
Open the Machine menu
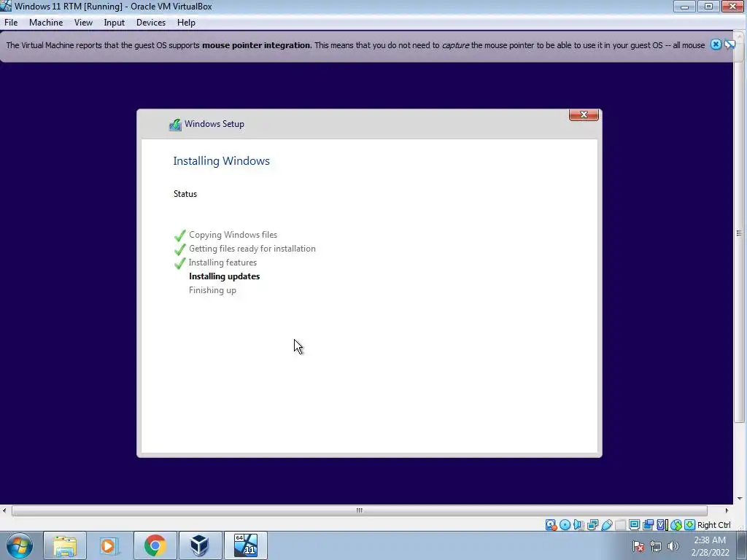[46, 23]
